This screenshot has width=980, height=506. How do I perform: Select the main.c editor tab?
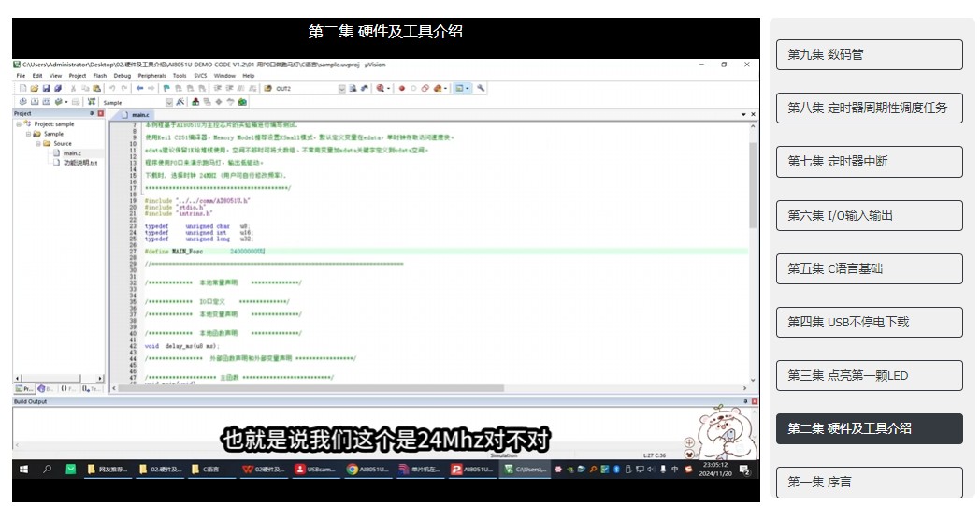pyautogui.click(x=137, y=115)
